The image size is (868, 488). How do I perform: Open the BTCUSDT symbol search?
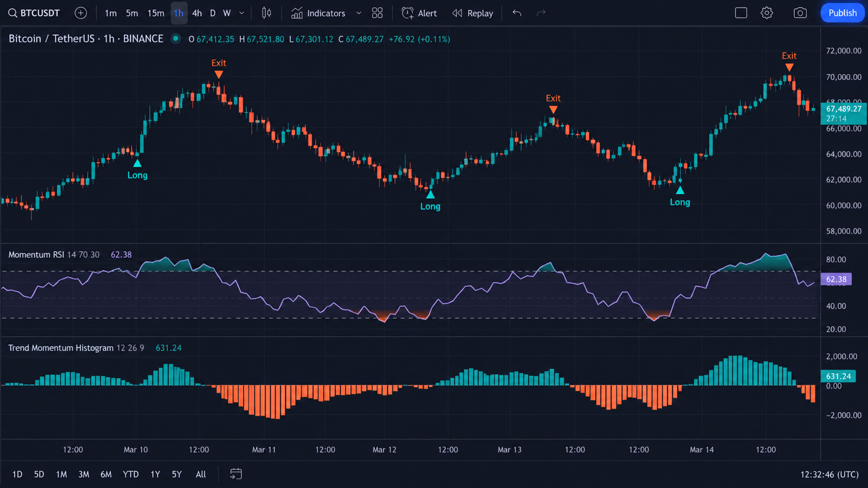coord(34,13)
